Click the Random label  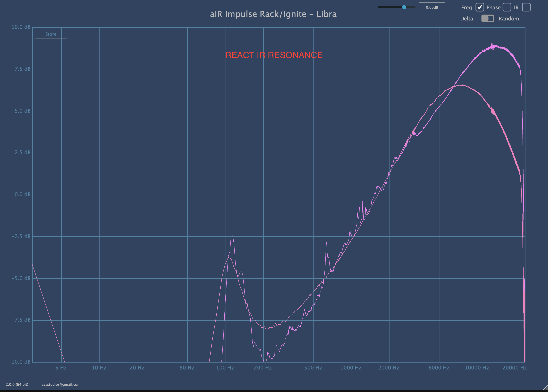point(509,19)
